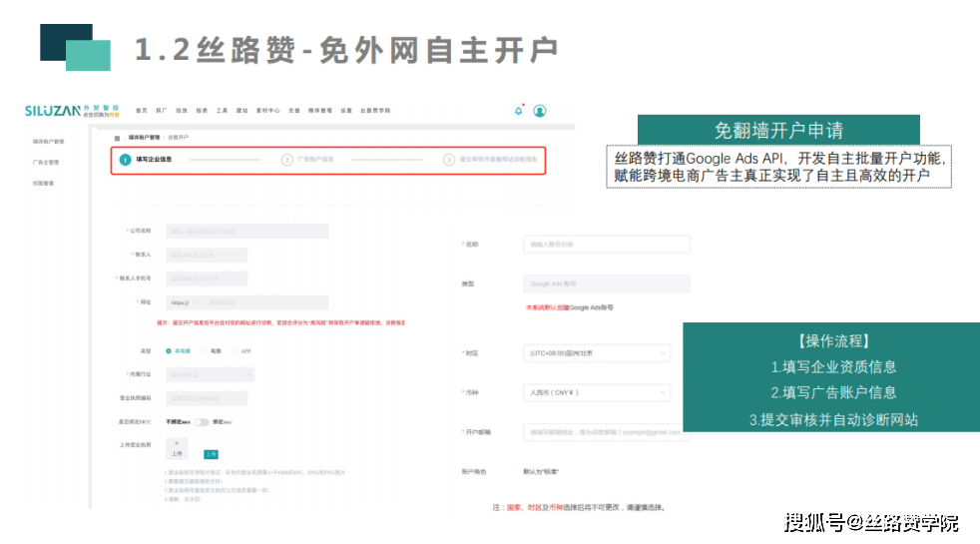This screenshot has width=980, height=544.
Task: Click the breadcrumb menu collapse icon
Action: click(117, 137)
